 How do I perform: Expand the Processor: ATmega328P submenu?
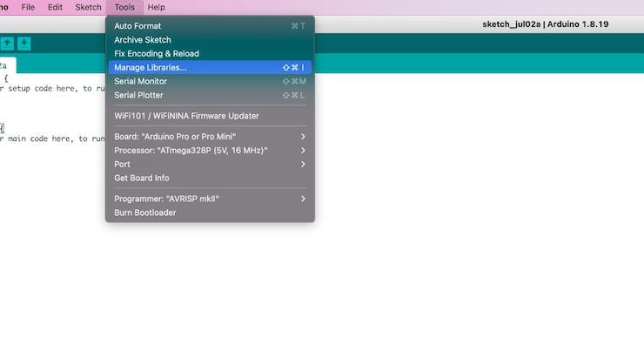pyautogui.click(x=210, y=151)
